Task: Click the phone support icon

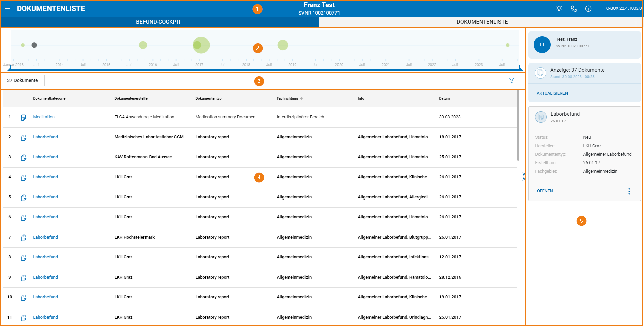Action: click(x=574, y=9)
